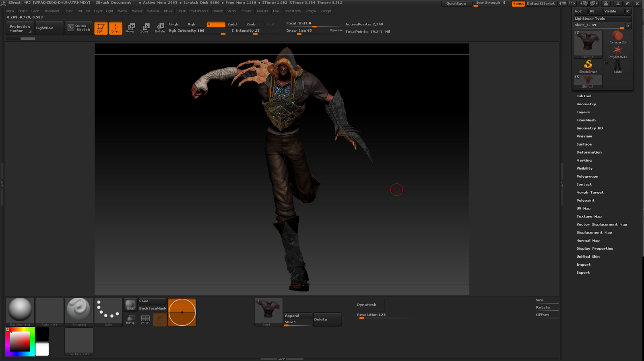This screenshot has width=644, height=361.
Task: Toggle PolyF wireframe display
Action: click(145, 319)
